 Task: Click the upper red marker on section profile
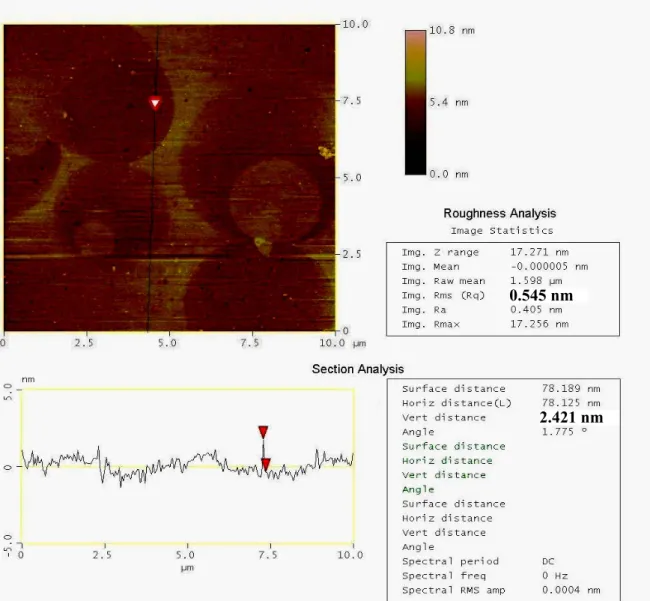click(x=263, y=432)
